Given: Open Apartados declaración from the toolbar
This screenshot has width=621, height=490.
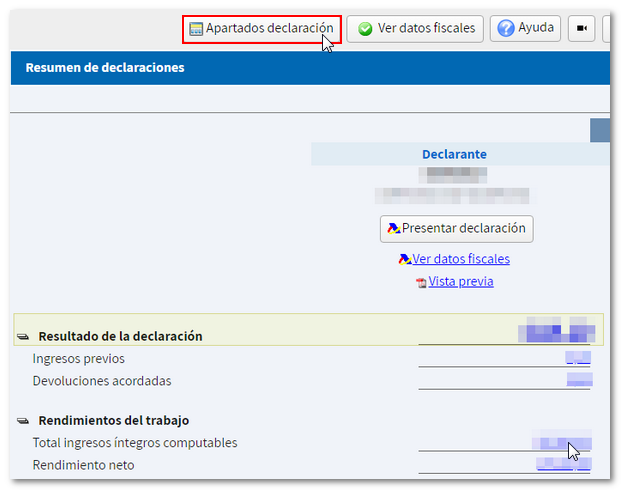Looking at the screenshot, I should [x=261, y=29].
